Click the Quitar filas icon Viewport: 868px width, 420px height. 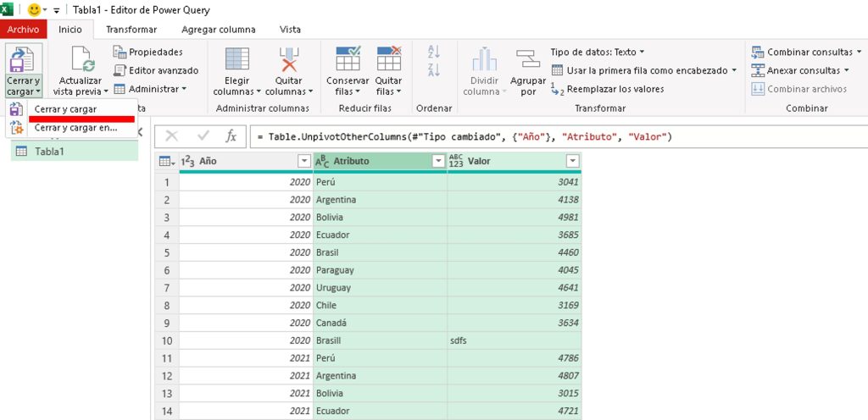coord(388,58)
